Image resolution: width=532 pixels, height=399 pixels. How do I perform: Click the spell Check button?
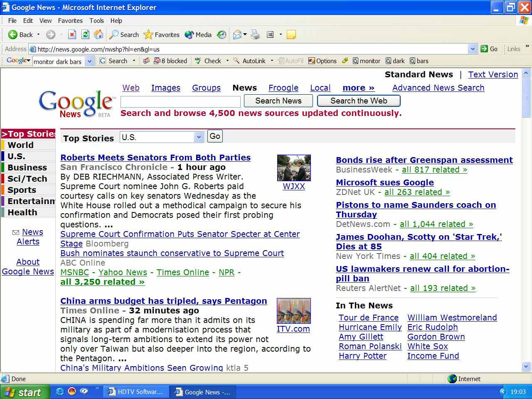point(208,61)
